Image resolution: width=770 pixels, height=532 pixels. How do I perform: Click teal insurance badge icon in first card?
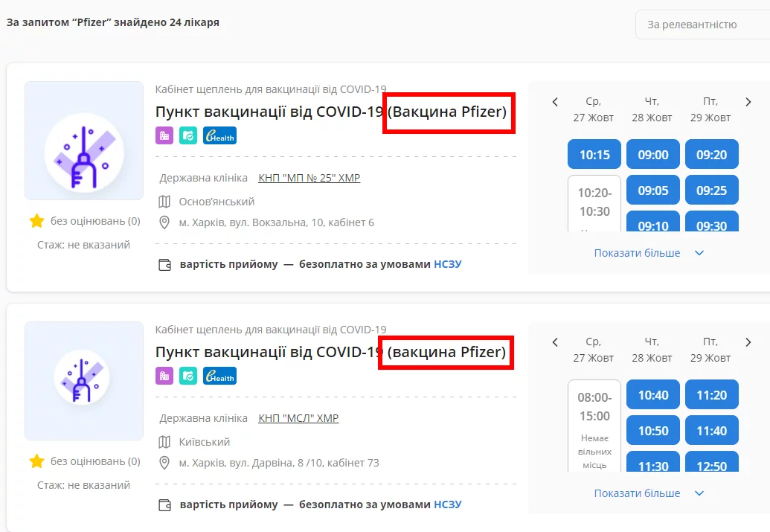pos(188,135)
